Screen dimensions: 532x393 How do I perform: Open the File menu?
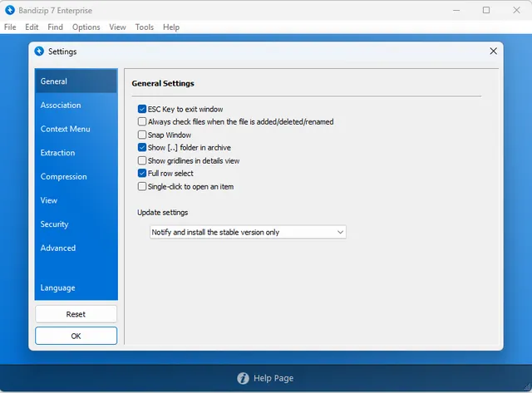(10, 27)
